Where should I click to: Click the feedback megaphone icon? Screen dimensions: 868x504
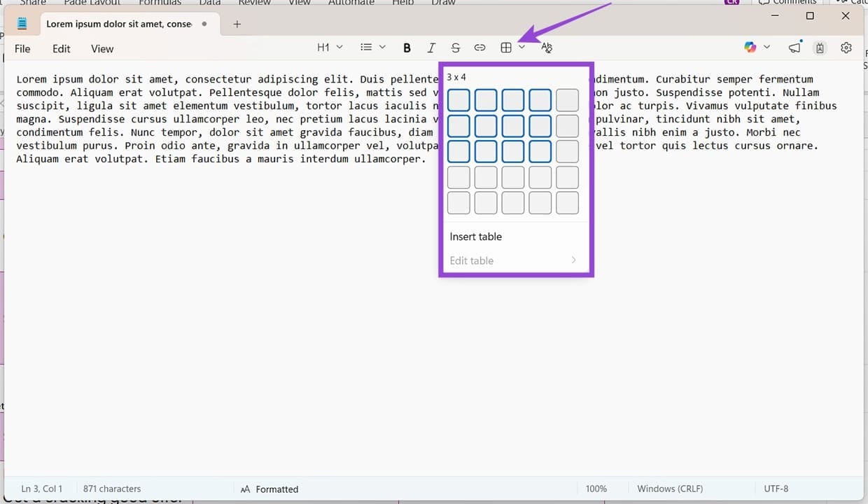point(794,48)
